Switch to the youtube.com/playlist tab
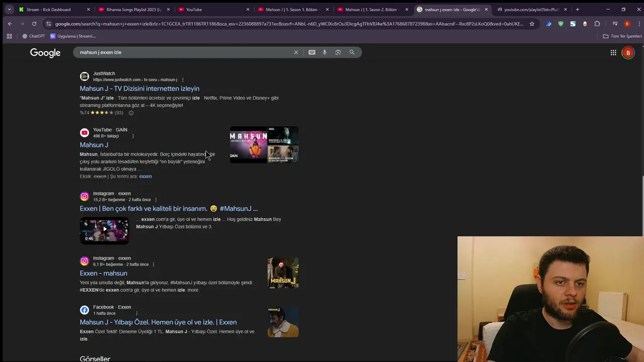The width and height of the screenshot is (644, 362). (532, 10)
